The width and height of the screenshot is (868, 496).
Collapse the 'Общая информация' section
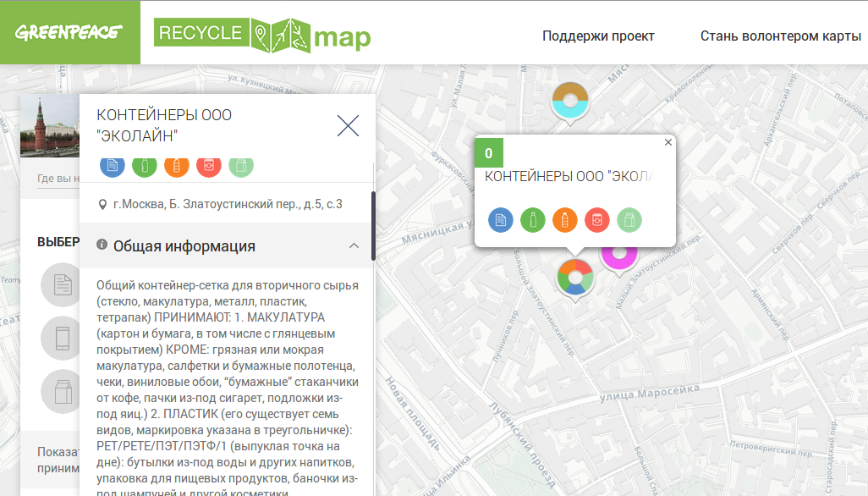point(354,245)
